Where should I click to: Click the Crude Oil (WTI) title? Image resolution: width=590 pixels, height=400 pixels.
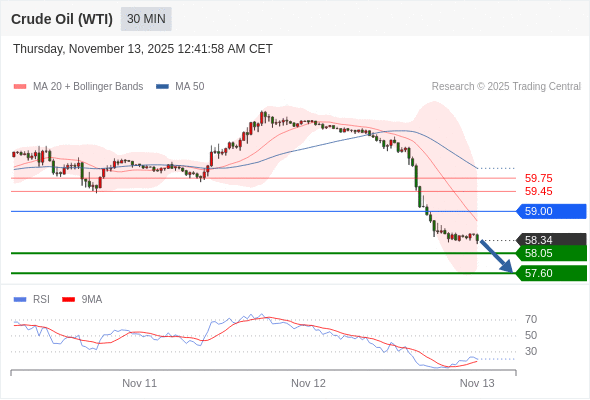[x=62, y=19]
